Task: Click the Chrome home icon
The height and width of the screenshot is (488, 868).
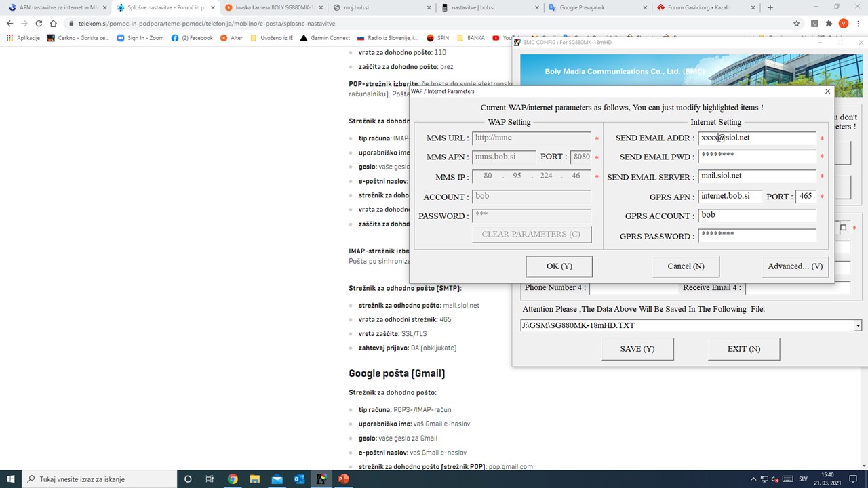Action: [x=54, y=23]
